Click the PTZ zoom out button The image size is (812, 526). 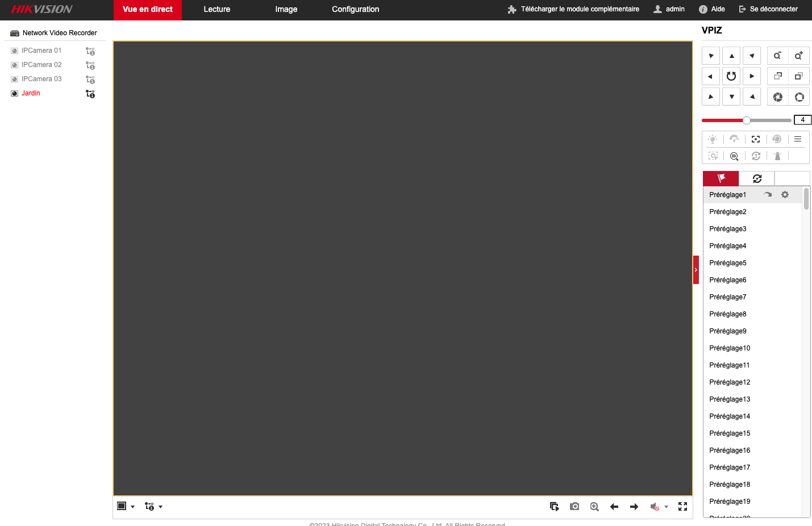pos(777,56)
